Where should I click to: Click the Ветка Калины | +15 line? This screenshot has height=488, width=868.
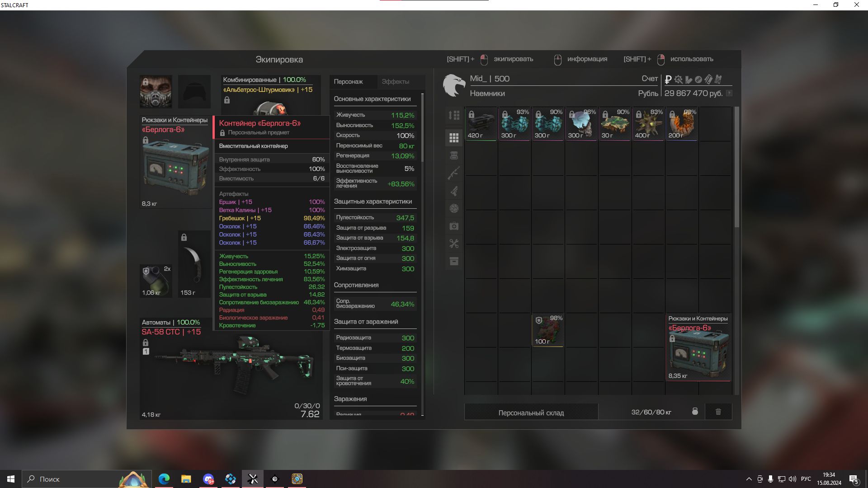pos(272,210)
